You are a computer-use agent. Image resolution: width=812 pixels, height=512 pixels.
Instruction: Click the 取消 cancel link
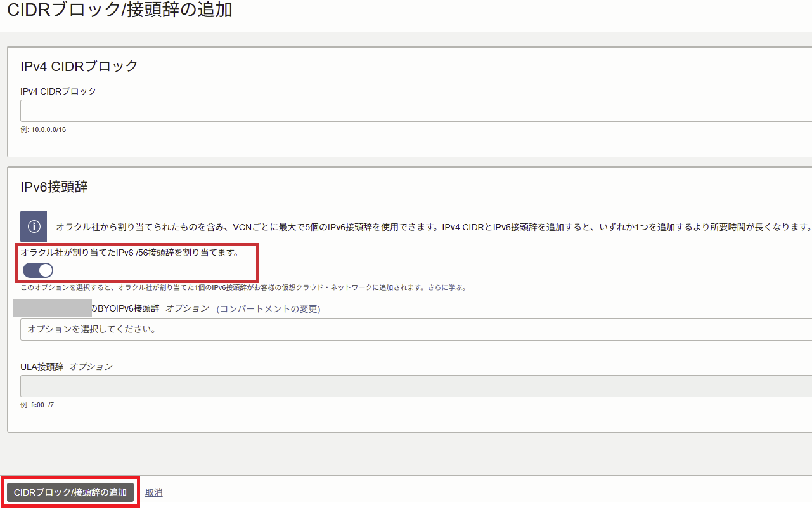click(154, 492)
